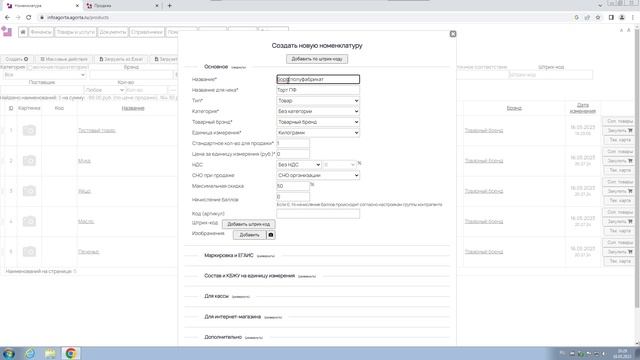Launch Internet Explorer from the taskbar
Screen dimensions: 640x360
coord(29,353)
